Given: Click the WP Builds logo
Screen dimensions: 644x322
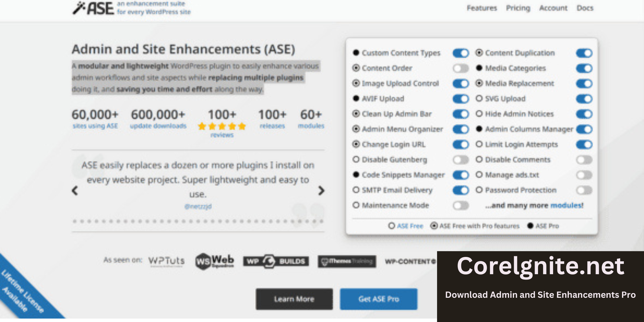Looking at the screenshot, I should point(276,261).
